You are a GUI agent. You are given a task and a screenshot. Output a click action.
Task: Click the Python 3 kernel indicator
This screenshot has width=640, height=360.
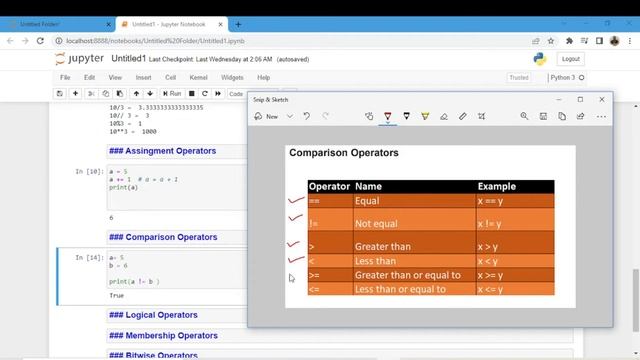point(567,78)
